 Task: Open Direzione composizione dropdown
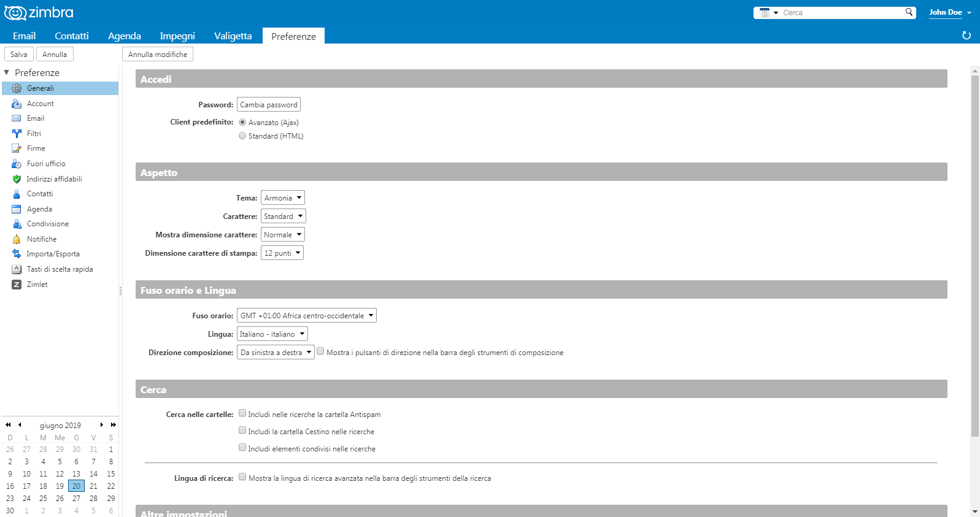tap(276, 352)
